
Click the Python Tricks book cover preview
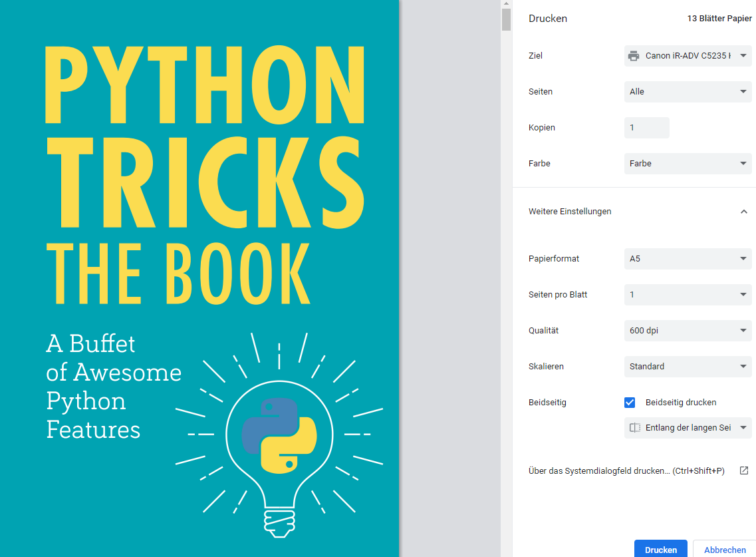click(199, 278)
